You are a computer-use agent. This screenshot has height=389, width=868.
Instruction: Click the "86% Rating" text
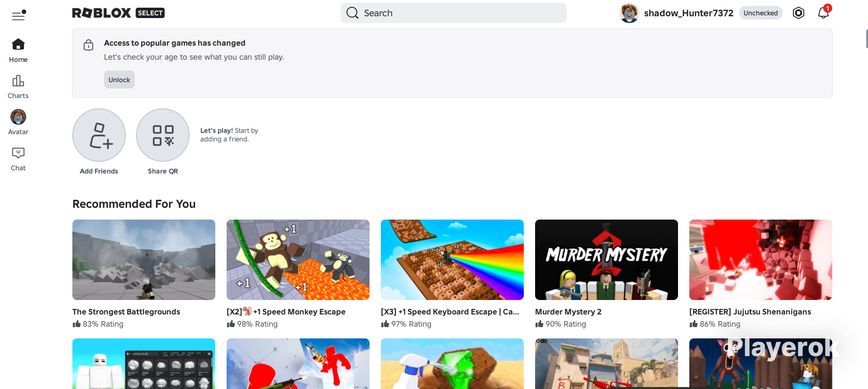pos(720,324)
